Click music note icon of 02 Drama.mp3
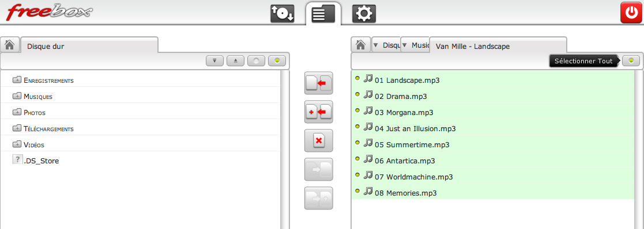The image size is (644, 229). point(368,94)
